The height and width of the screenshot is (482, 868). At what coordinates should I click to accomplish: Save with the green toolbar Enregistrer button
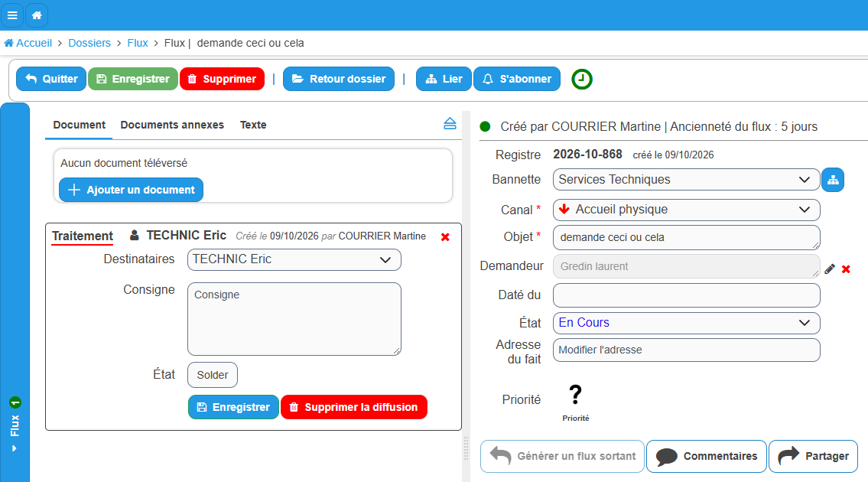(133, 79)
